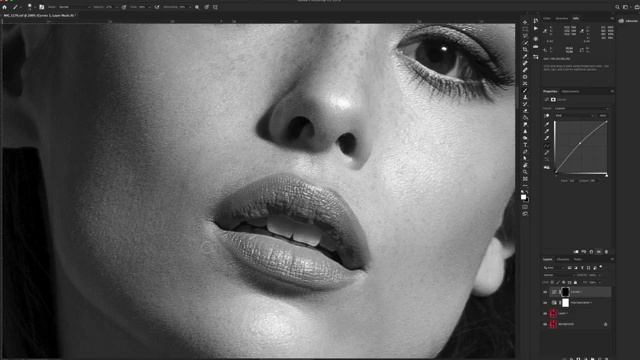Pick the white point eyedropper in Curves
Viewport: 640px width, 360px height.
click(547, 138)
